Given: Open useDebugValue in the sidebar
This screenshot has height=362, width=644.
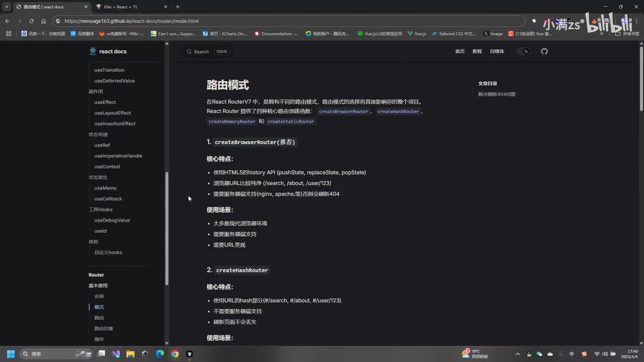Looking at the screenshot, I should pos(112,220).
